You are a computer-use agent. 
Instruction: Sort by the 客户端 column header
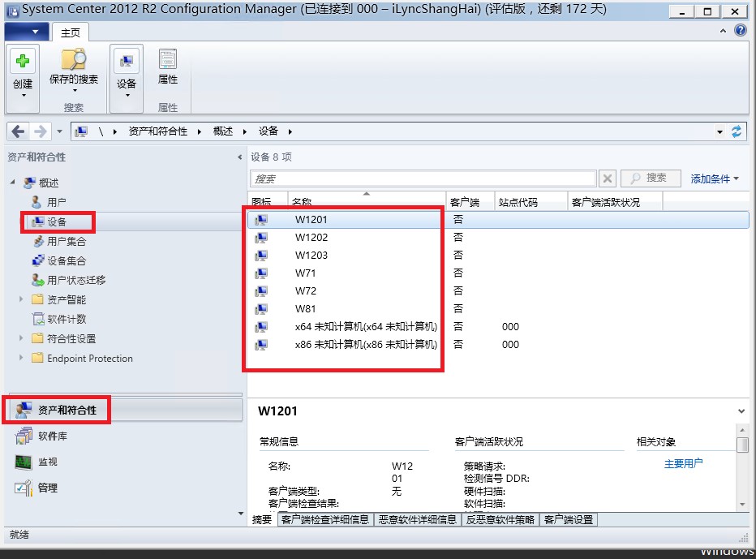tap(470, 201)
